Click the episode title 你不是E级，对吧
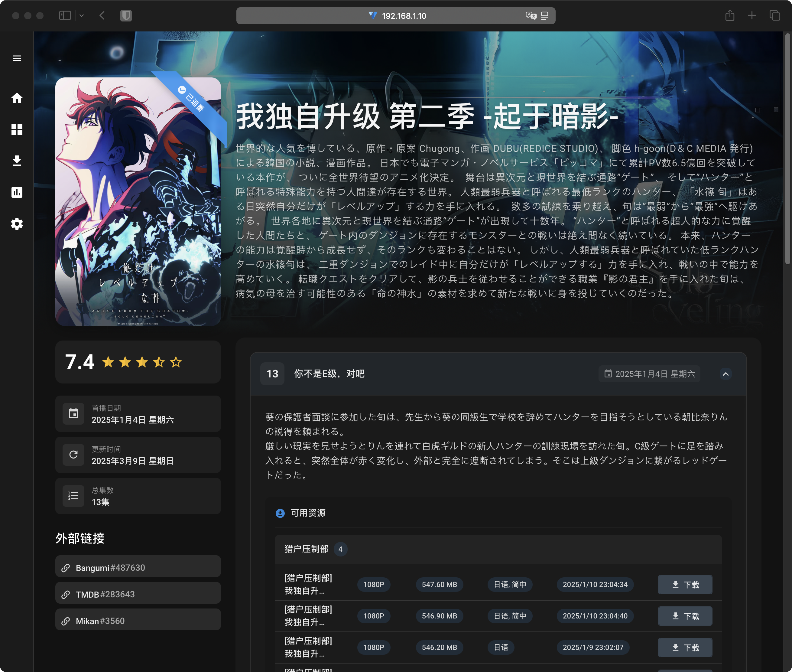The image size is (792, 672). tap(329, 374)
